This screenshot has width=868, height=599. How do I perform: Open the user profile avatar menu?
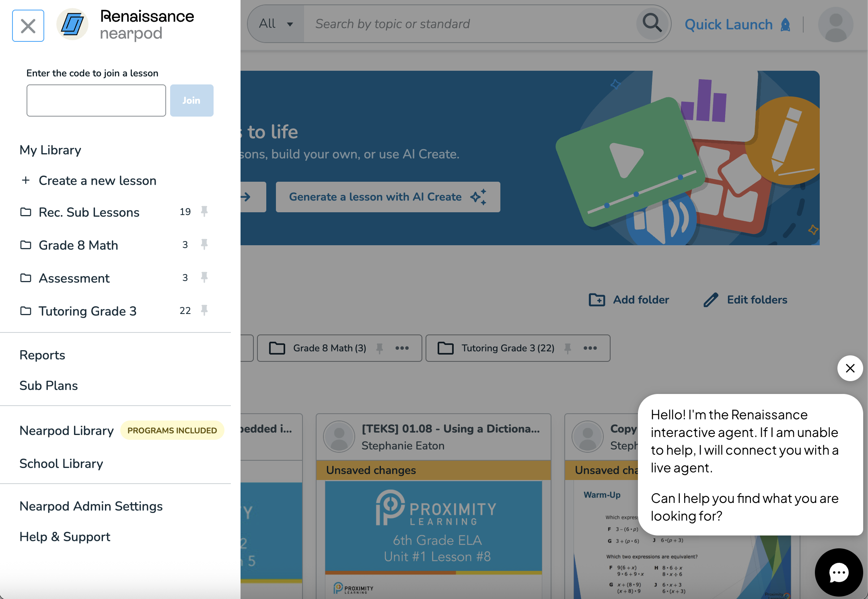pos(835,25)
